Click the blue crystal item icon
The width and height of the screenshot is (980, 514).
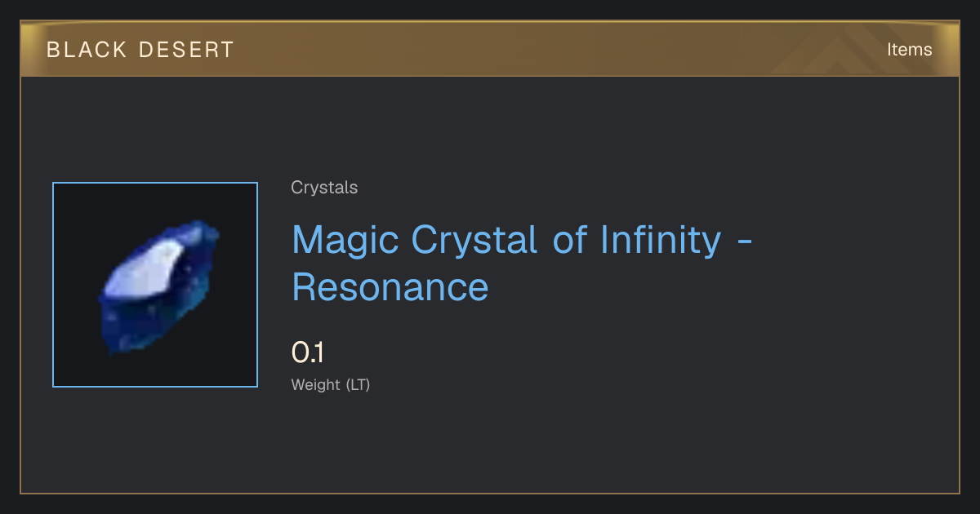159,286
